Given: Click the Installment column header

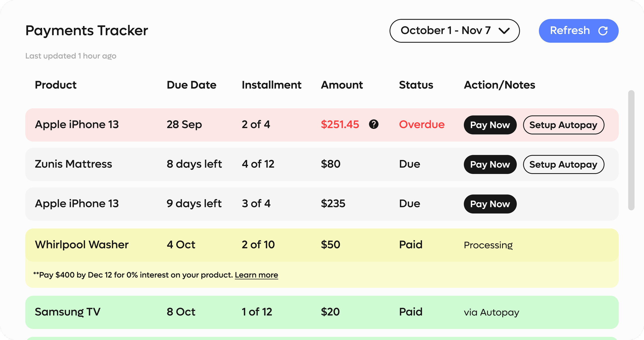Looking at the screenshot, I should 272,85.
